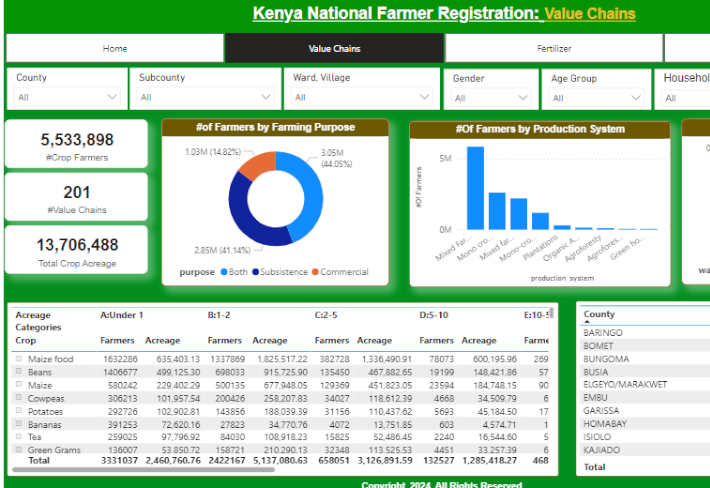The width and height of the screenshot is (710, 488).
Task: Click the 3331037 total farmers cell
Action: (x=119, y=460)
